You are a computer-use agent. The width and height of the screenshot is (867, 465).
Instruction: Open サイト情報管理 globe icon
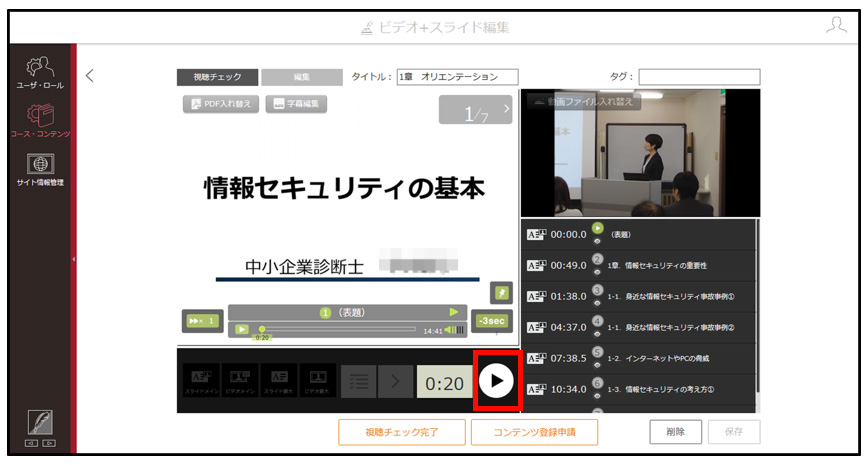[x=40, y=169]
